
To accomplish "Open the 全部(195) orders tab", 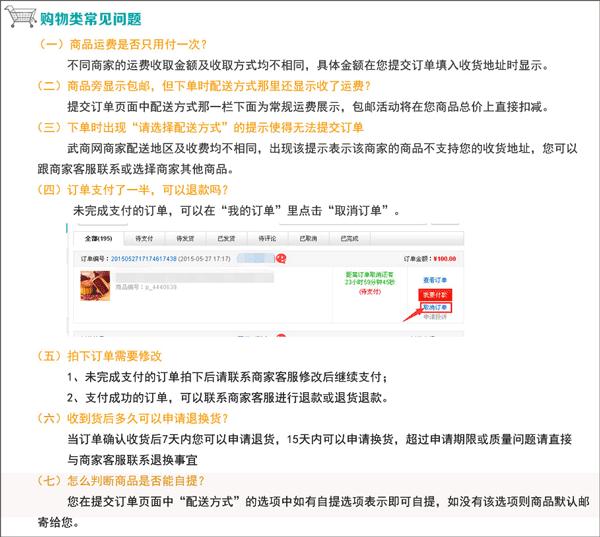I will pos(99,238).
